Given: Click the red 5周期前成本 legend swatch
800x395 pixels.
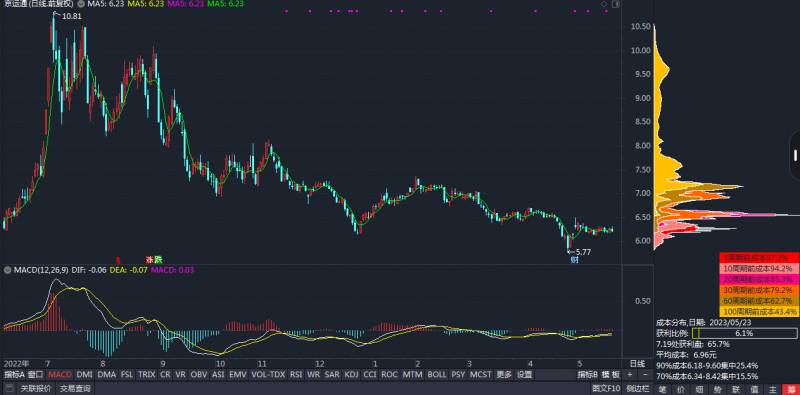Looking at the screenshot, I should pyautogui.click(x=759, y=257).
